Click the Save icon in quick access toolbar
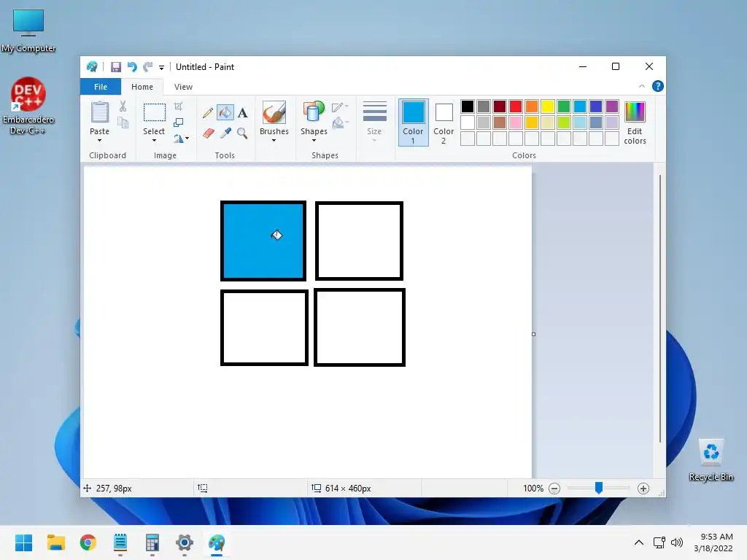 coord(116,67)
